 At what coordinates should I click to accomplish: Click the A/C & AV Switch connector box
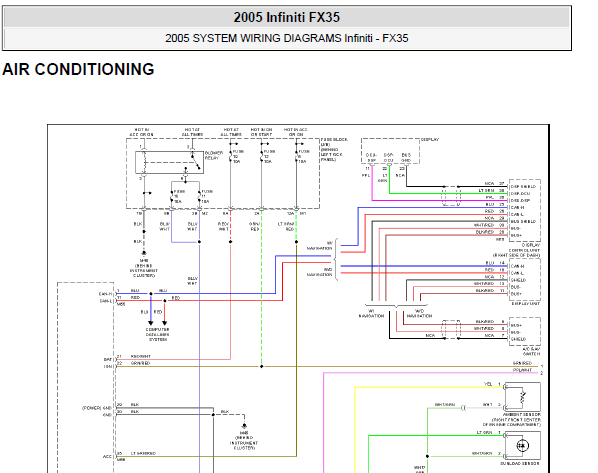coord(525,331)
